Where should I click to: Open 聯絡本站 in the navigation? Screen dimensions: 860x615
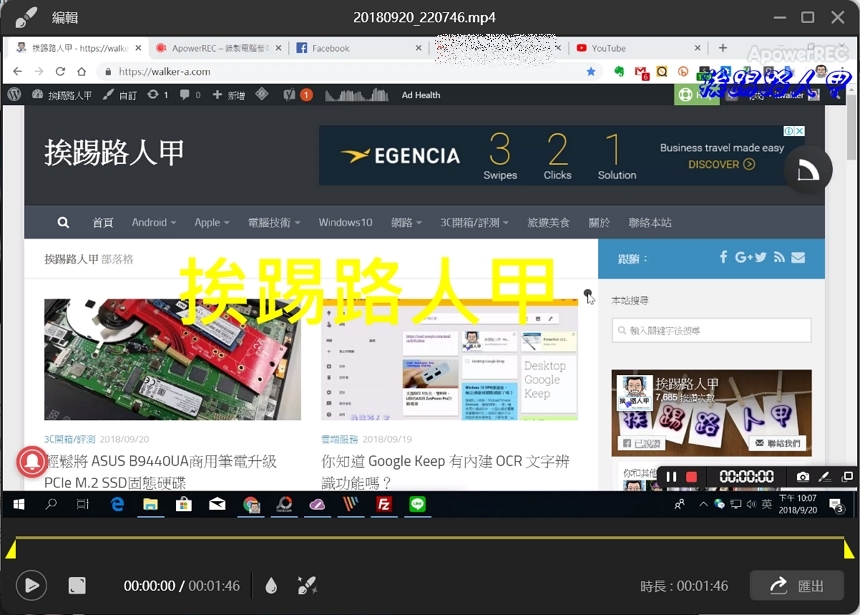(650, 222)
